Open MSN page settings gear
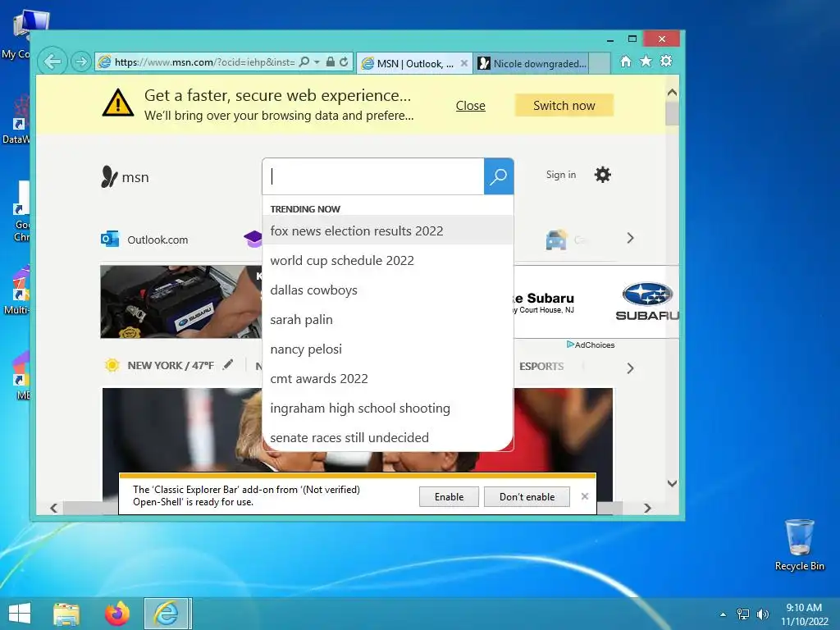Image resolution: width=840 pixels, height=630 pixels. tap(603, 175)
